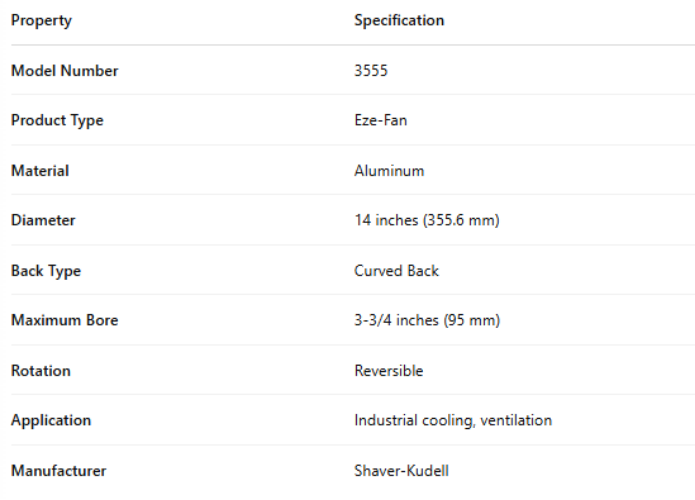The image size is (695, 500).
Task: Click the Industrial cooling, ventilation value
Action: (x=453, y=421)
